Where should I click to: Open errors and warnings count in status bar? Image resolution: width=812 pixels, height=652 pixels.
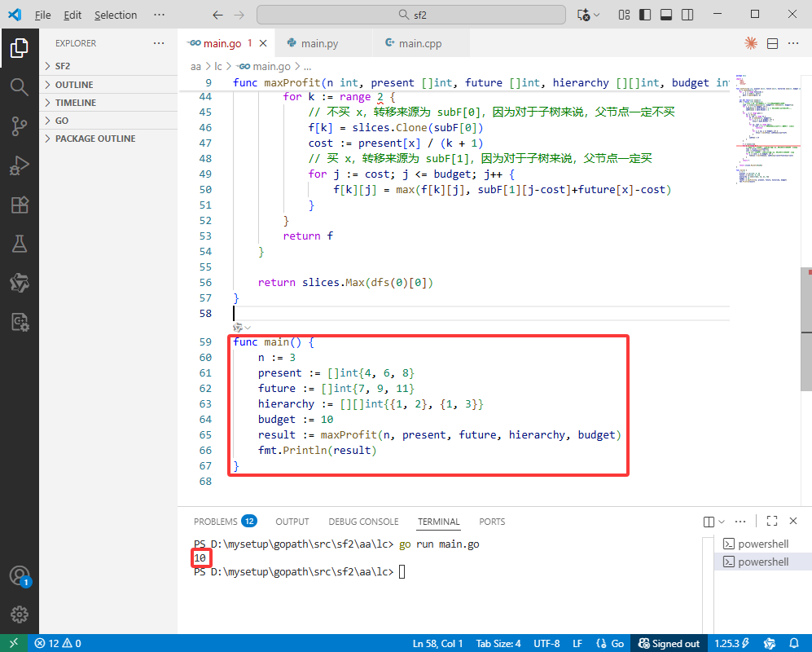58,643
